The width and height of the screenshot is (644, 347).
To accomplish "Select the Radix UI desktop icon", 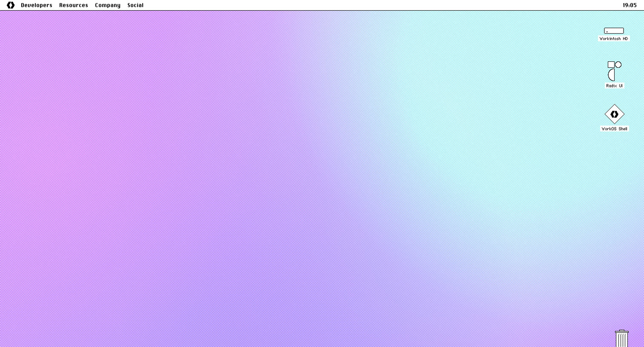I will pos(614,71).
